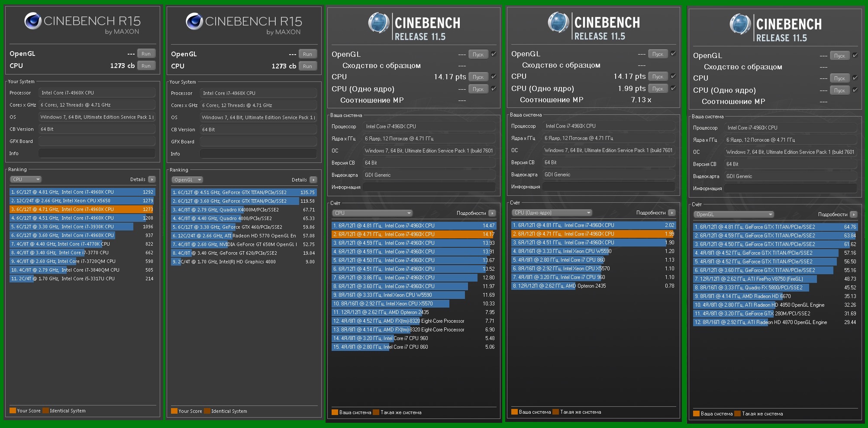Click Подробности arrow in R11.5 OpenGL-ranking window
This screenshot has height=428, width=868.
[854, 214]
